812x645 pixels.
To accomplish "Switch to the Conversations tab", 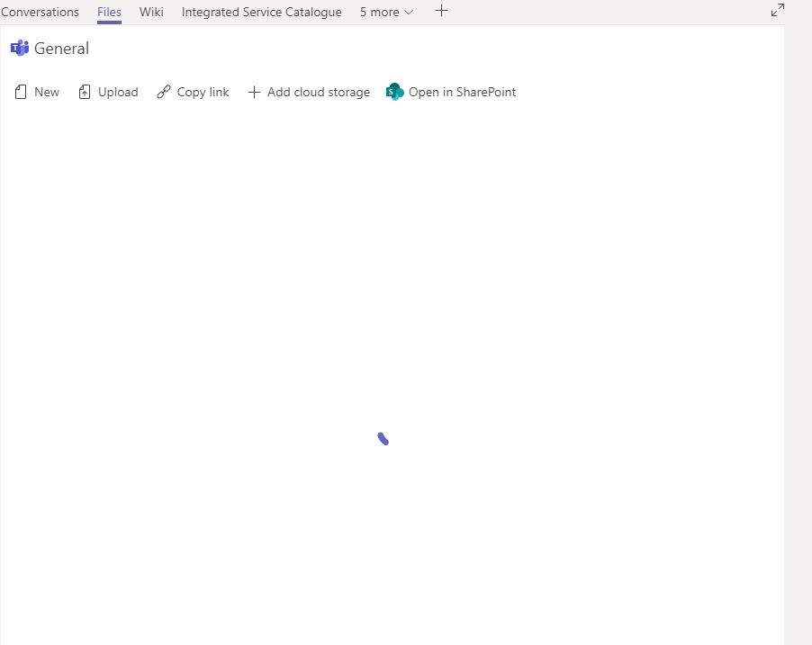I will (40, 12).
